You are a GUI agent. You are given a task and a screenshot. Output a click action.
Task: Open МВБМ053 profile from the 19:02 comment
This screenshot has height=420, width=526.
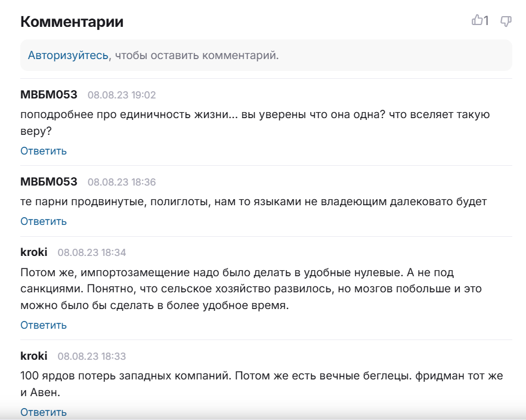click(49, 94)
